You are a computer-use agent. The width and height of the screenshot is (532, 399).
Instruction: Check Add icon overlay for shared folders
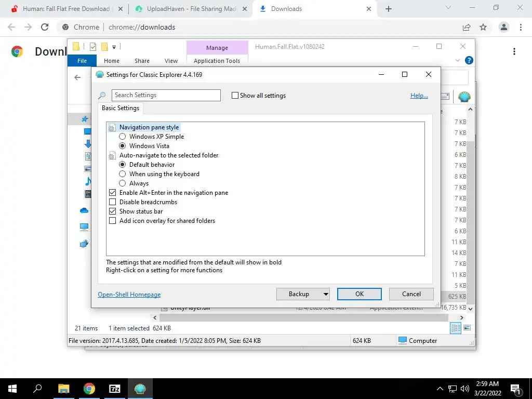click(x=113, y=221)
